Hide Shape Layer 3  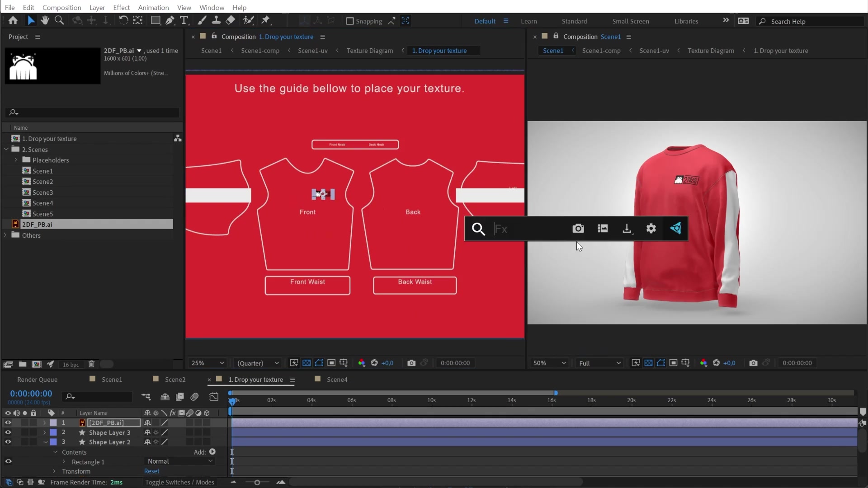8,432
